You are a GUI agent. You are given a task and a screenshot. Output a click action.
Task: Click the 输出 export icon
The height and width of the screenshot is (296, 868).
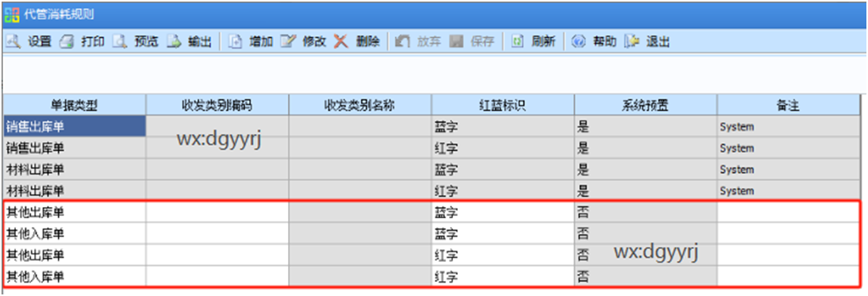coord(174,41)
